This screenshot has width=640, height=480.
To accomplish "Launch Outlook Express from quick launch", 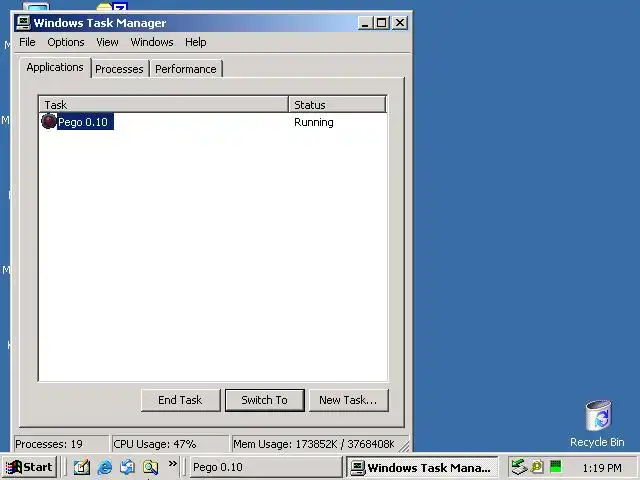I will [127, 467].
